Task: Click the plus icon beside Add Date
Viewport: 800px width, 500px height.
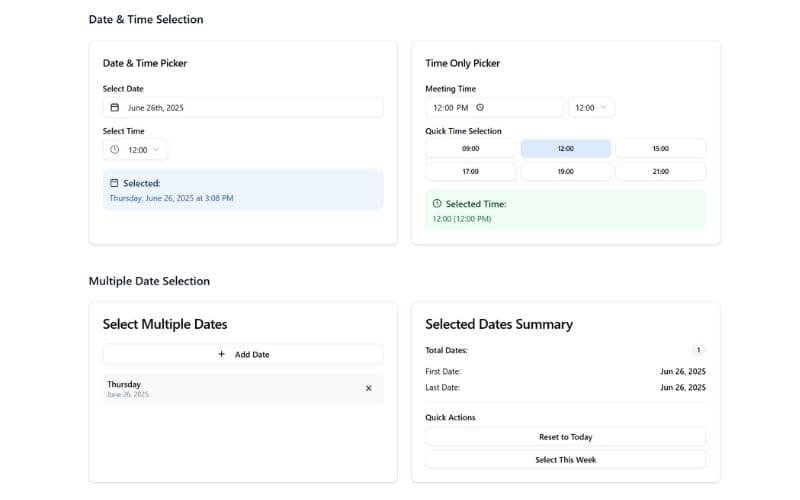Action: (x=221, y=354)
